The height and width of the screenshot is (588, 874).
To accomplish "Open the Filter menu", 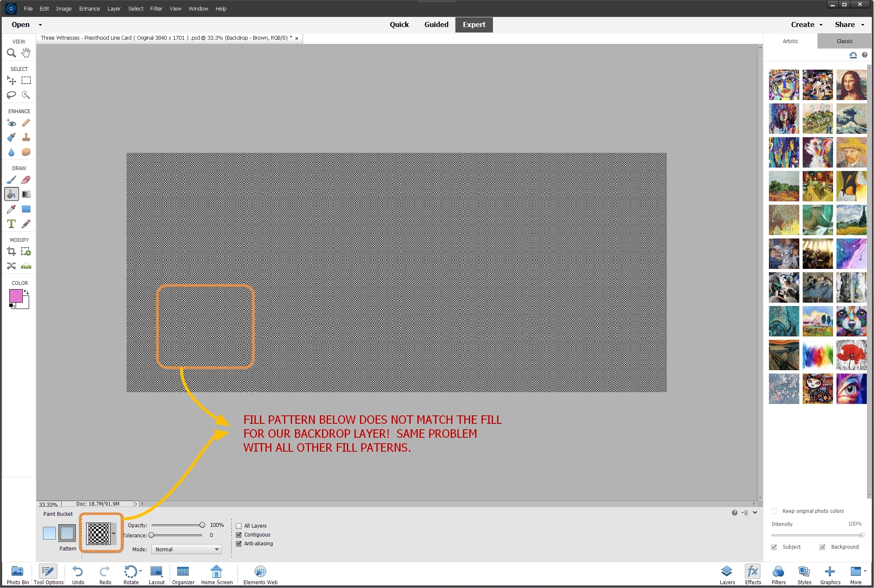I will (156, 8).
